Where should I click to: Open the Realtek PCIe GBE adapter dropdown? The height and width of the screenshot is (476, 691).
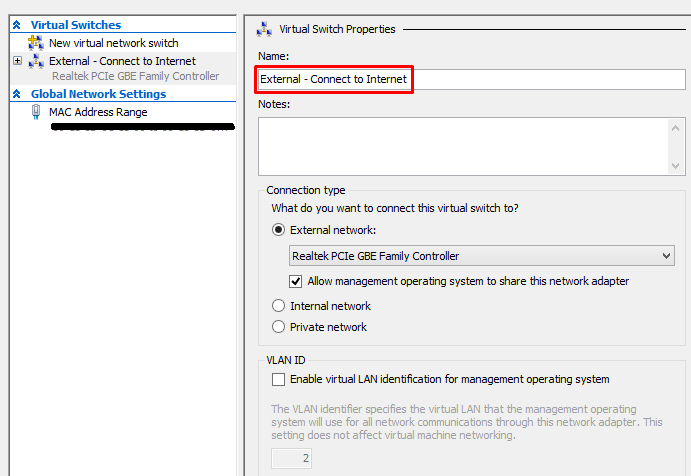[667, 257]
